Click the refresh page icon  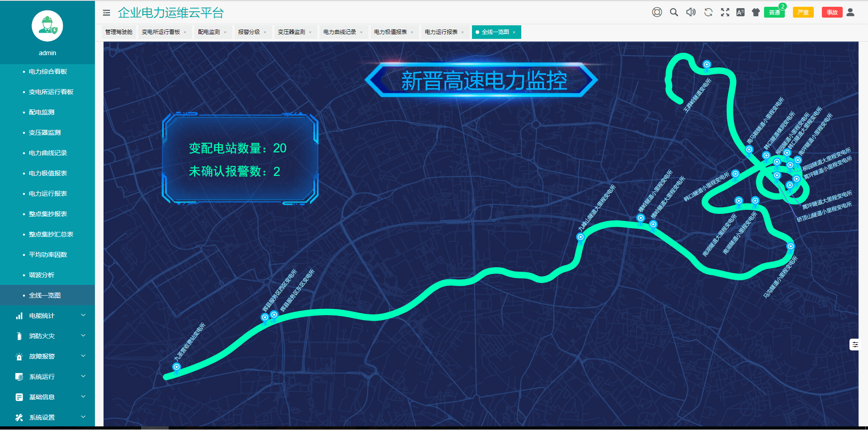(708, 12)
